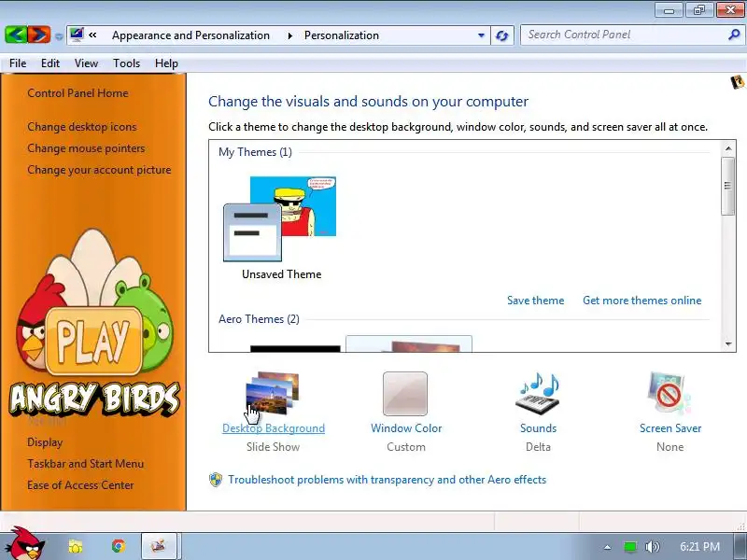The height and width of the screenshot is (560, 747).
Task: Open the folder icon on the taskbar
Action: point(76,546)
